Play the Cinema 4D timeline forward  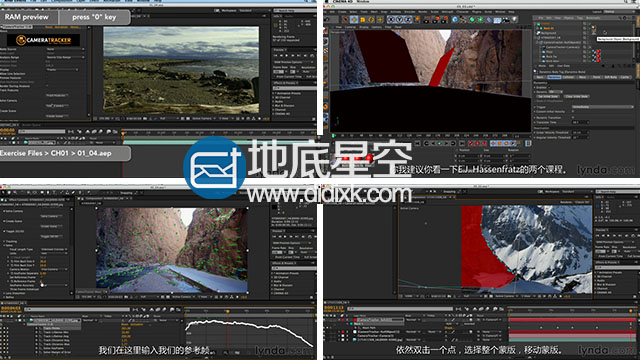pos(439,143)
